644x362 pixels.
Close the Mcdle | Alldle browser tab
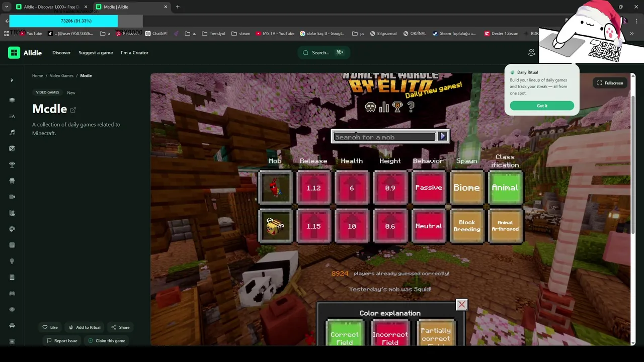point(166,7)
